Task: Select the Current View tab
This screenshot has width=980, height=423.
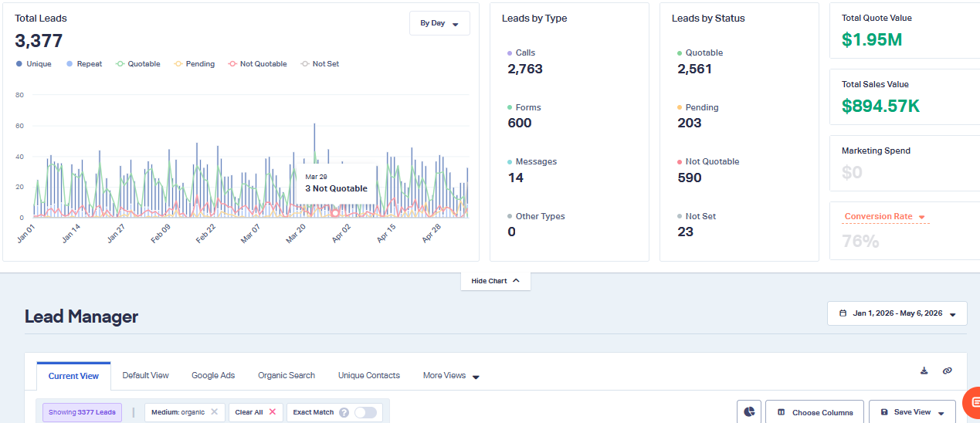Action: [73, 376]
